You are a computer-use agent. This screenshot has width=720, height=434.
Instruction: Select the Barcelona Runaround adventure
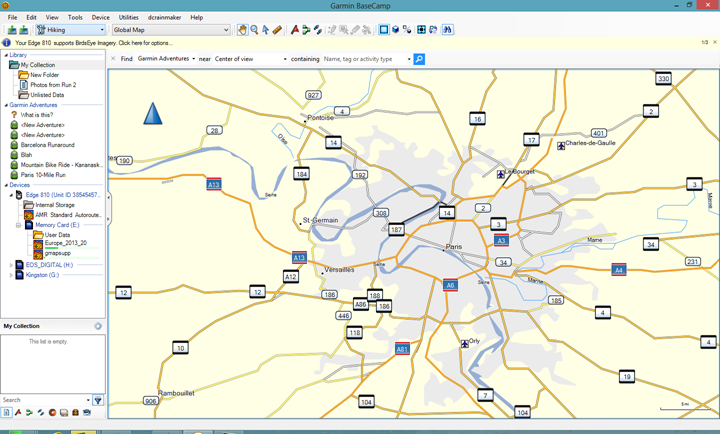pos(47,145)
